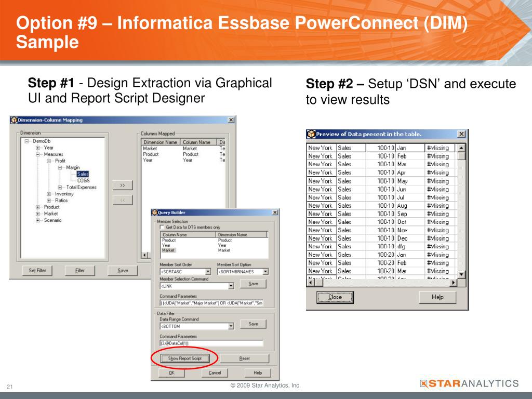The height and width of the screenshot is (399, 532).
Task: Click the Query Builder title bar icon
Action: tap(155, 212)
